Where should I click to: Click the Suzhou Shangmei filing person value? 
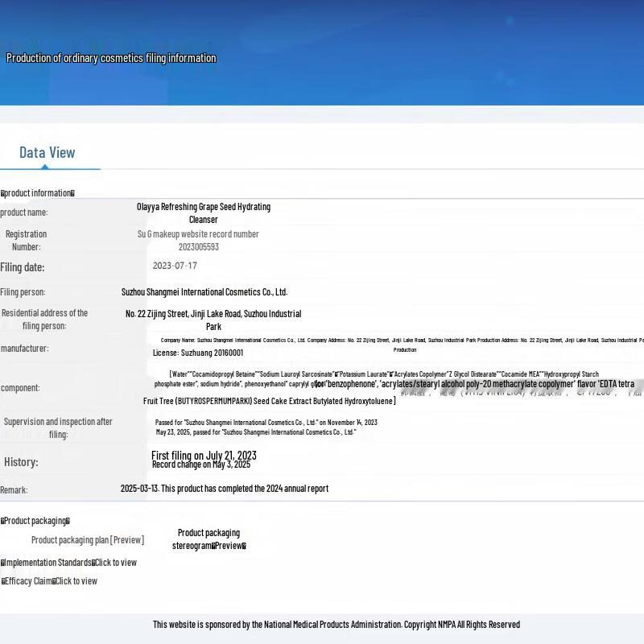(204, 292)
